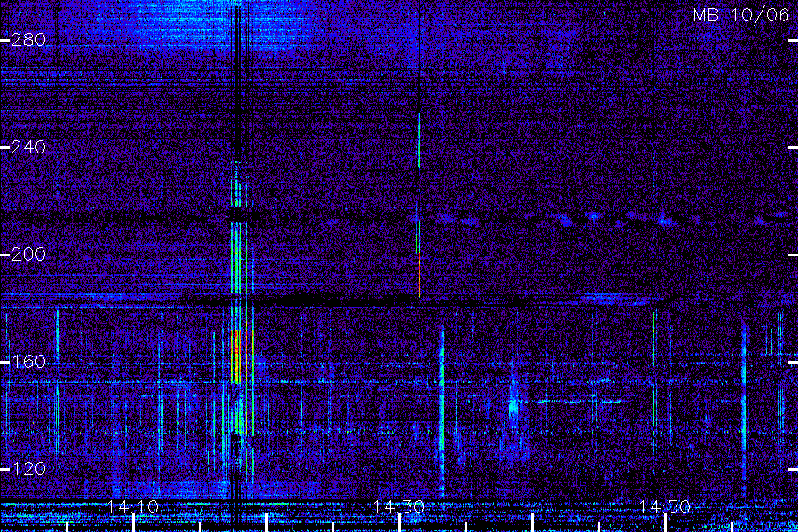The width and height of the screenshot is (798, 532).
Task: Click the 14:30 time axis label
Action: point(398,506)
